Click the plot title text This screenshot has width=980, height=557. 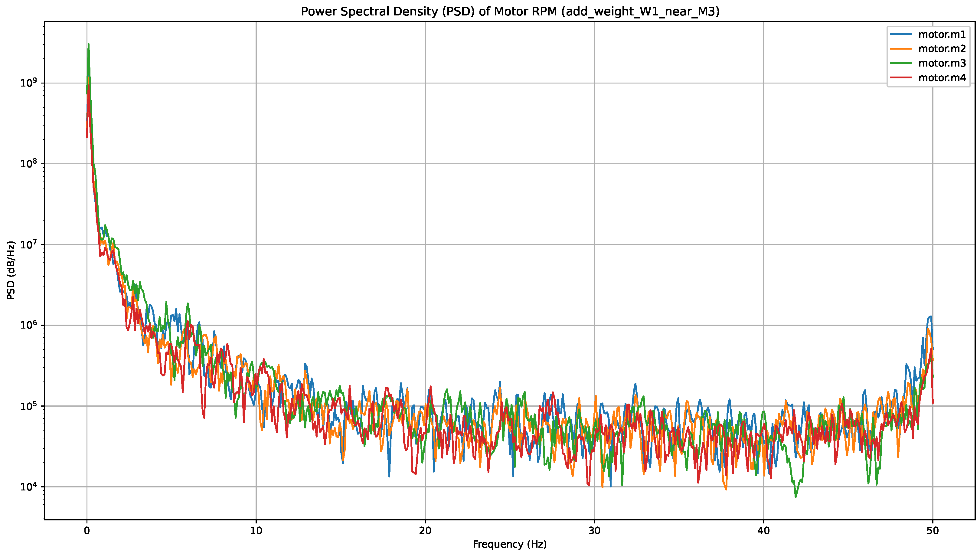pos(510,11)
